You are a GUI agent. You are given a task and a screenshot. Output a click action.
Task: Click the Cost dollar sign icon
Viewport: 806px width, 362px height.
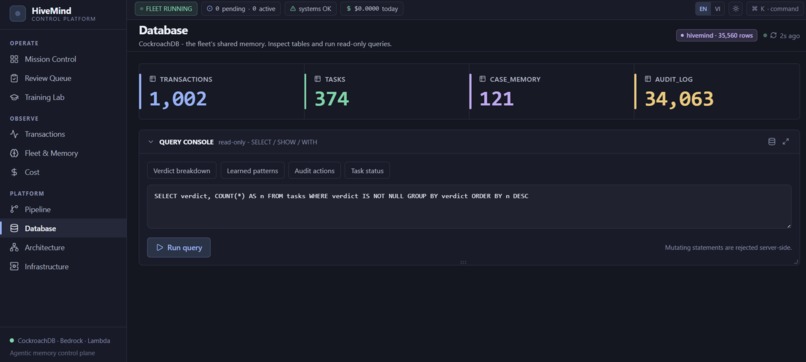point(14,172)
